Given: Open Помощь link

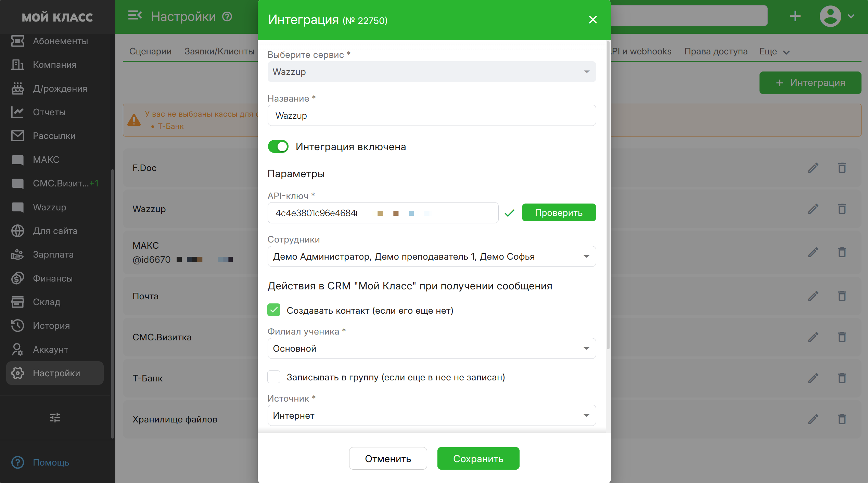Looking at the screenshot, I should (x=51, y=462).
